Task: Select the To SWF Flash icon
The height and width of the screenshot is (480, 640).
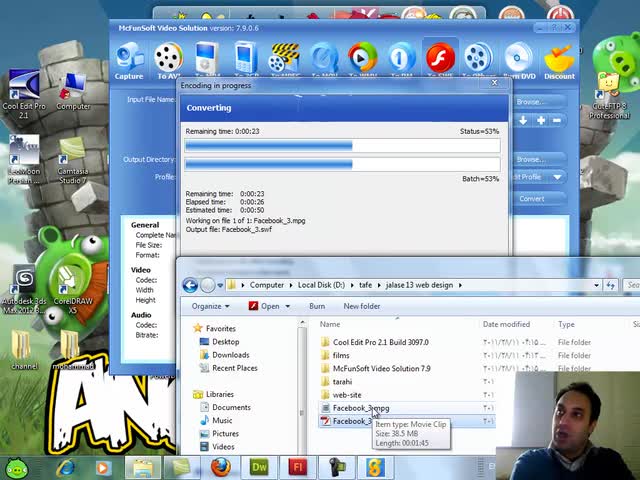Action: point(440,59)
